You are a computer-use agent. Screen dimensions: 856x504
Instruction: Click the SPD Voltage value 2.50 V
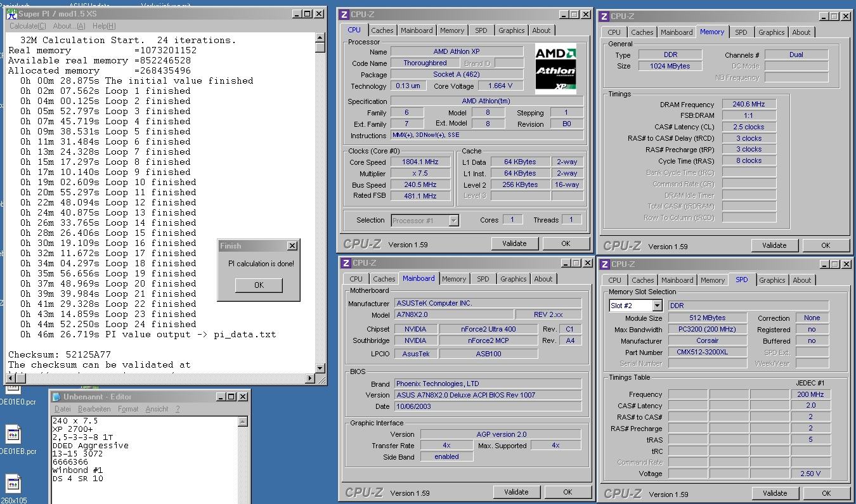tap(811, 474)
